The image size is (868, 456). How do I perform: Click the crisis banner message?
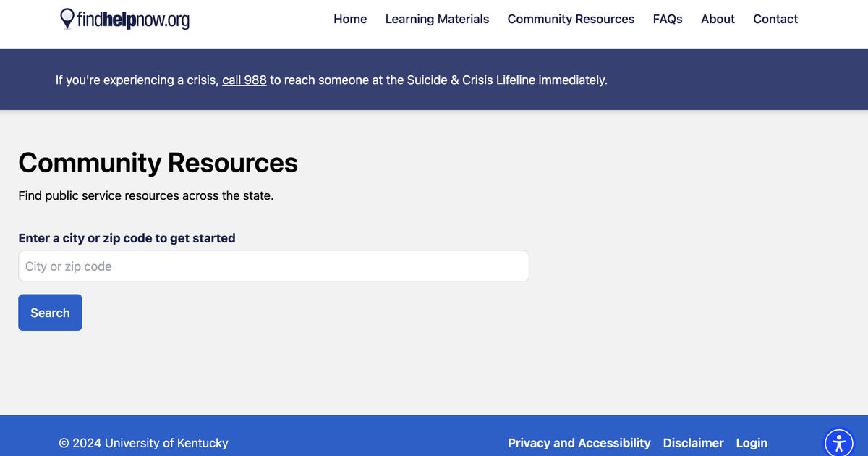(332, 80)
